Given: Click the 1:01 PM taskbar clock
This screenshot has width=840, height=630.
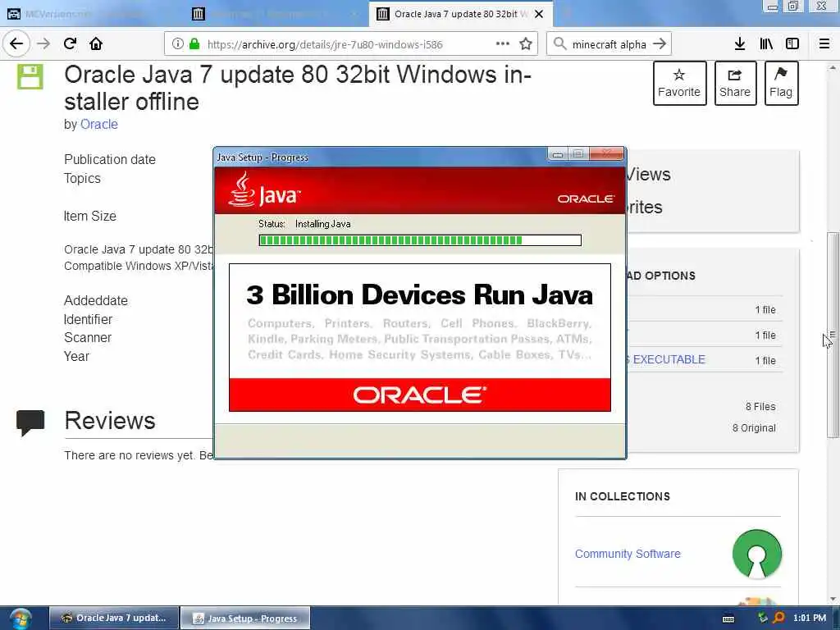Looking at the screenshot, I should (810, 619).
